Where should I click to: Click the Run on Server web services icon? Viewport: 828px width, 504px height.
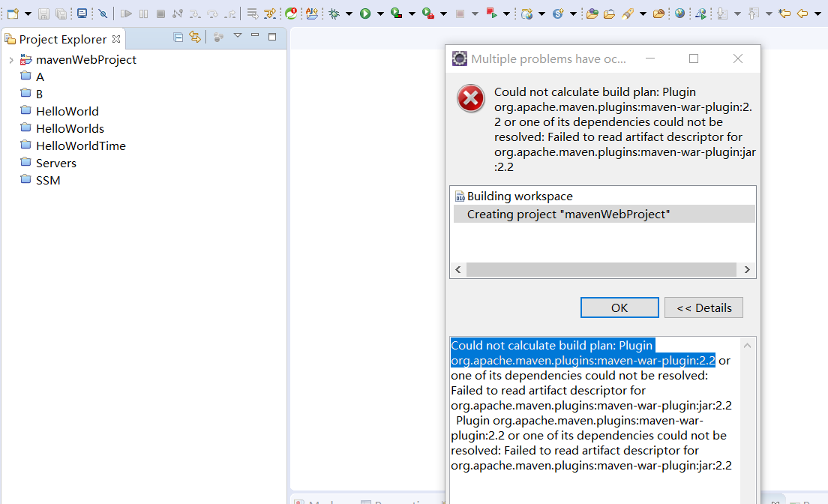pyautogui.click(x=700, y=13)
